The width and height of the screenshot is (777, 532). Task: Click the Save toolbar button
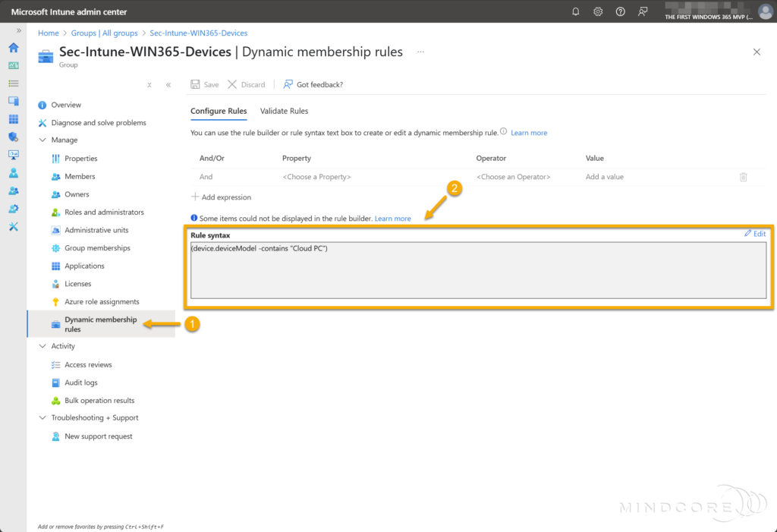[205, 84]
